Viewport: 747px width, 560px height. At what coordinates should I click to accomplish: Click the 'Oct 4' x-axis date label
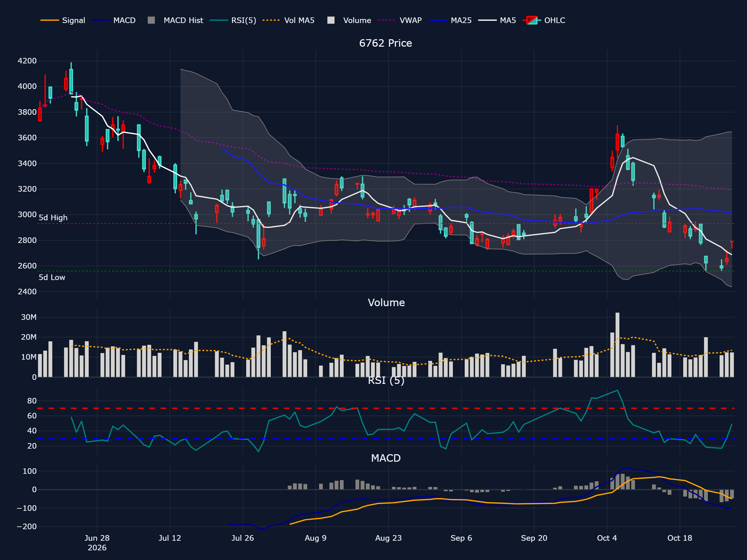607,538
